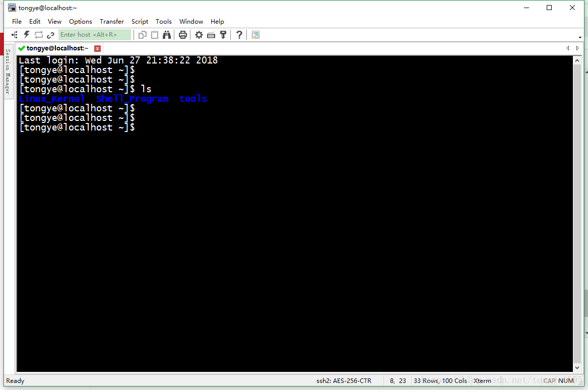Click the CAP indicator in status bar

[549, 380]
